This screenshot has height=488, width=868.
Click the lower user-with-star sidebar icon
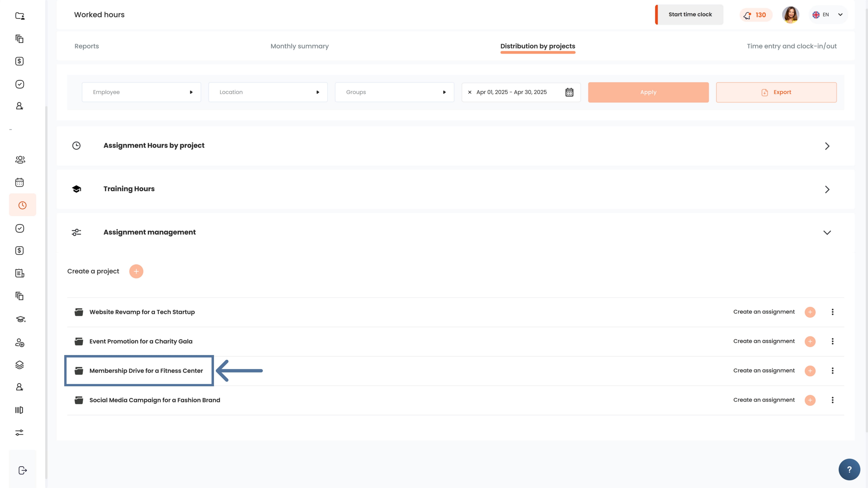[20, 387]
